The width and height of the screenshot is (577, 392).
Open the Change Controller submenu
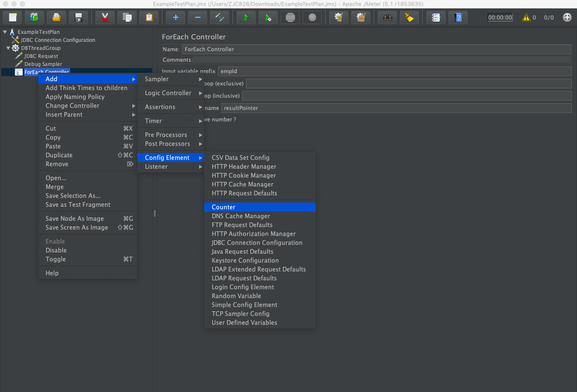pos(88,106)
